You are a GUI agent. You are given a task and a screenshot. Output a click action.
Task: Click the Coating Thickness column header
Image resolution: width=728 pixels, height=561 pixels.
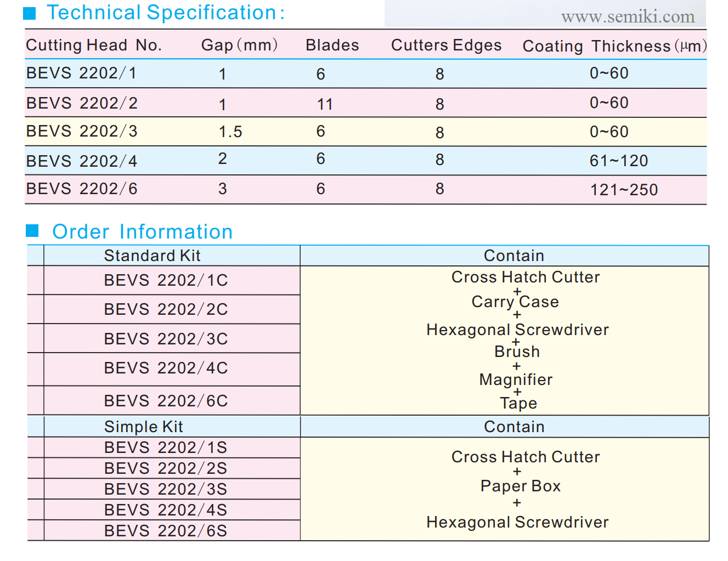[615, 46]
